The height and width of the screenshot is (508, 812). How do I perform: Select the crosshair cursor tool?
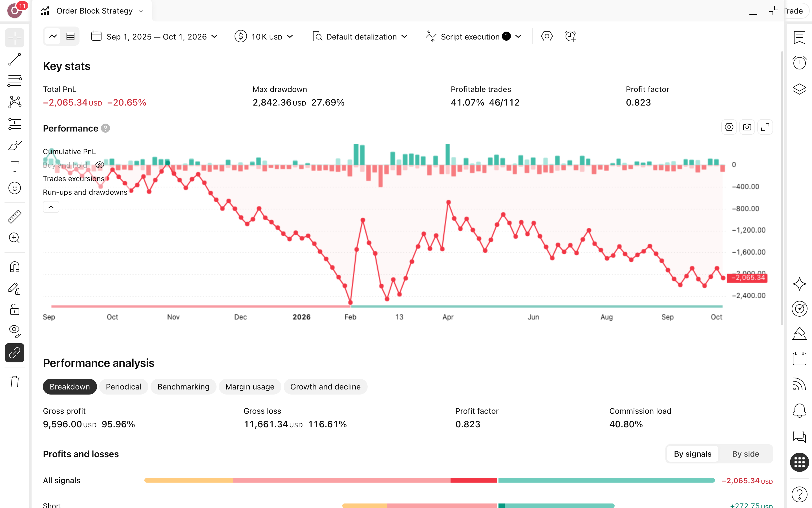pyautogui.click(x=15, y=38)
